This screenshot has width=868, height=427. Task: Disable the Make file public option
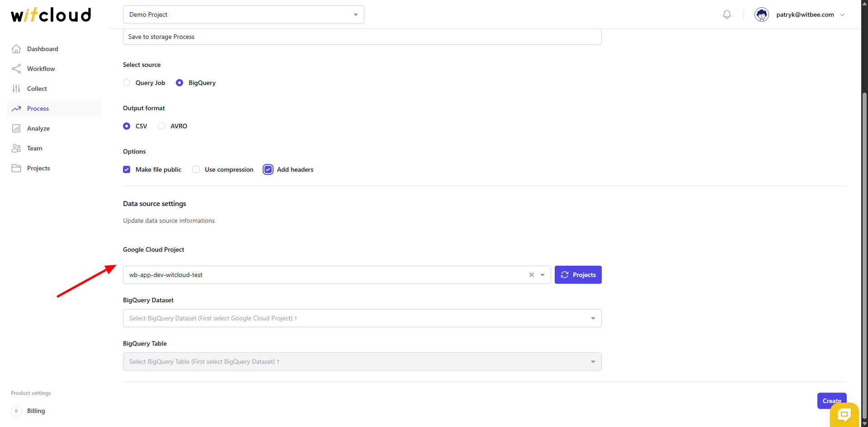coord(127,169)
